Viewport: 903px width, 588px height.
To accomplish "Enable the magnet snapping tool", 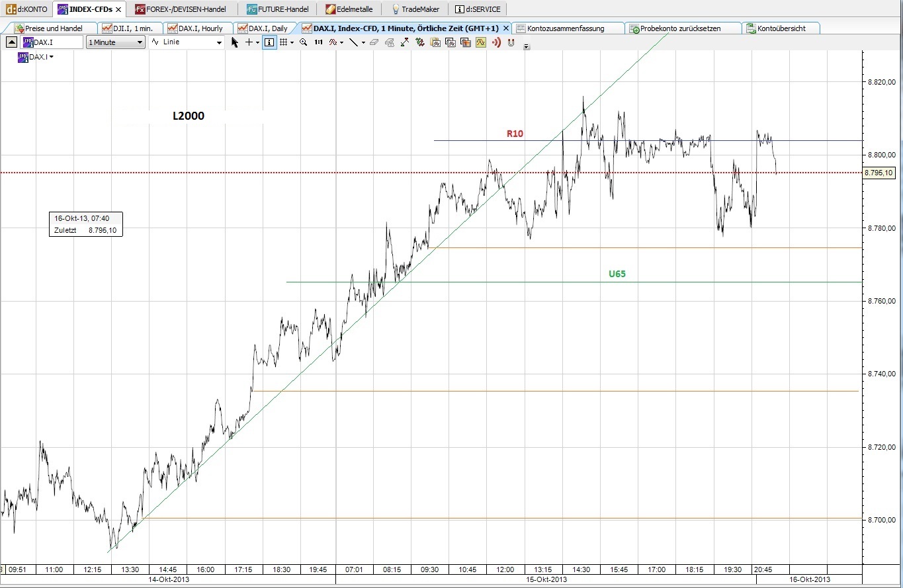I will point(511,42).
